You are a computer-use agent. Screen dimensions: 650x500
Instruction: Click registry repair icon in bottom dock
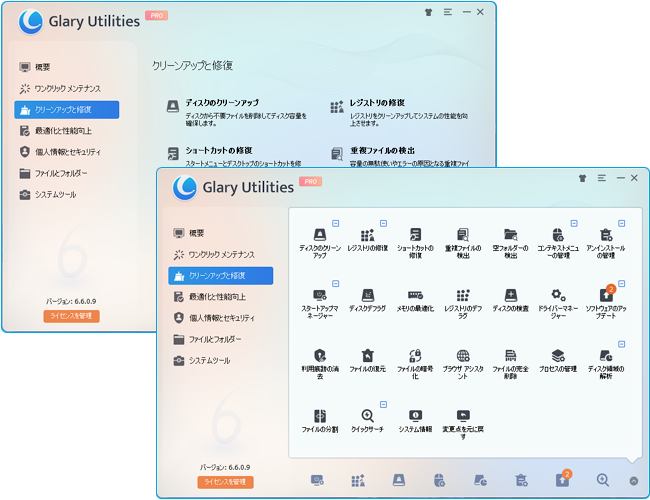(x=358, y=481)
